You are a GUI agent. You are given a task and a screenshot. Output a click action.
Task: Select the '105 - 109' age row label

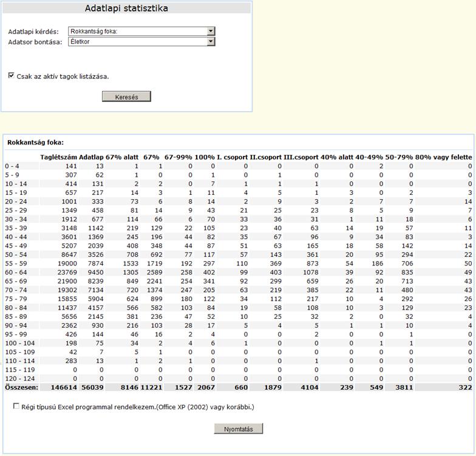(19, 352)
